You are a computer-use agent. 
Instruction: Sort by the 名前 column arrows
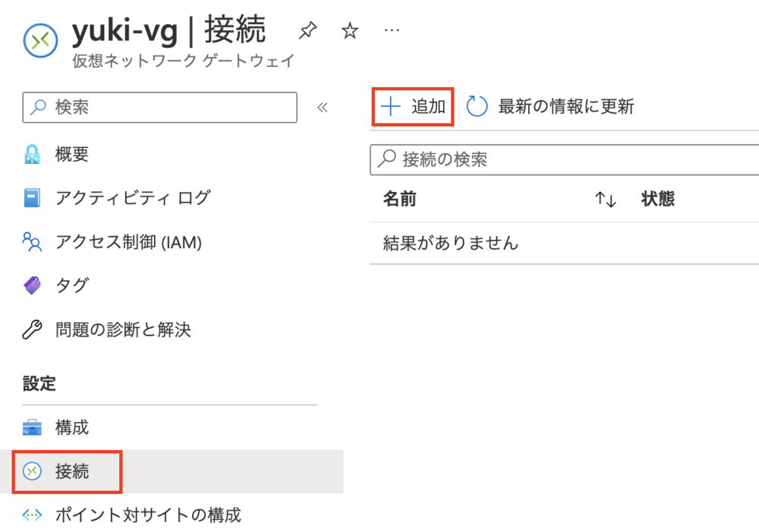pyautogui.click(x=605, y=200)
